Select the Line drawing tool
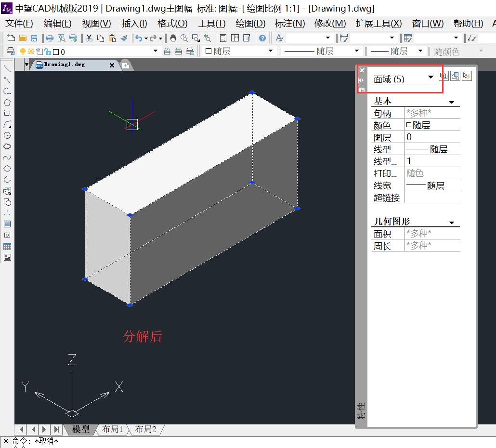Image resolution: width=496 pixels, height=448 pixels. (x=7, y=69)
